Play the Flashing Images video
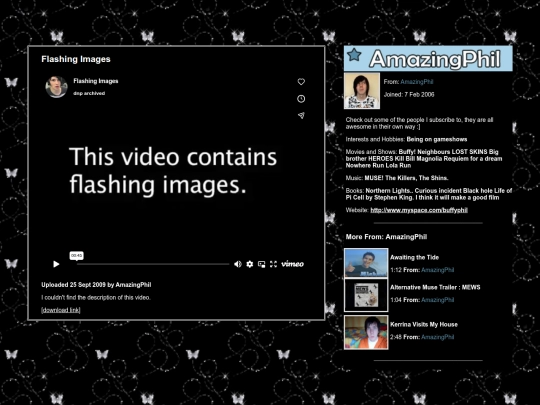 tap(56, 264)
